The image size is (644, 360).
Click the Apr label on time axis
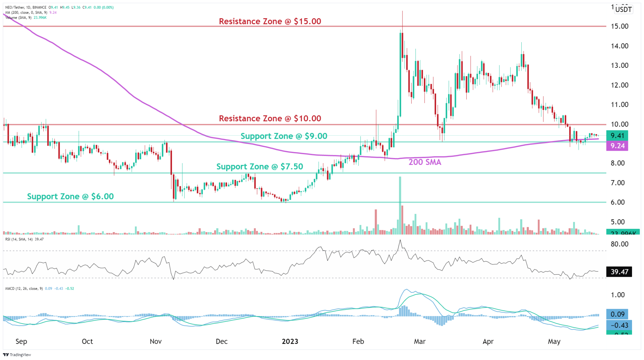point(488,341)
